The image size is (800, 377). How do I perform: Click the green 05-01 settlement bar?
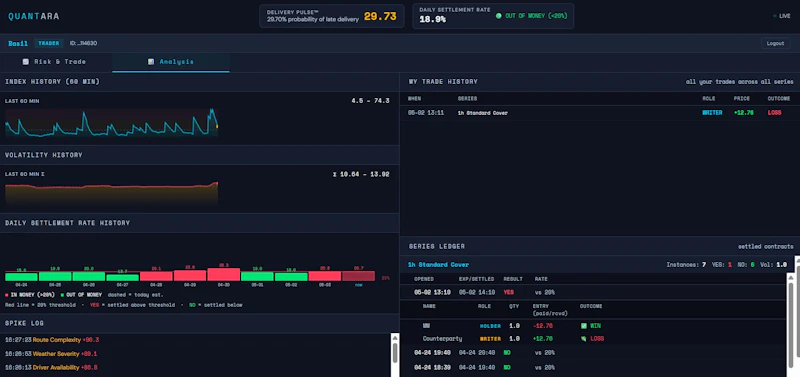[x=257, y=276]
